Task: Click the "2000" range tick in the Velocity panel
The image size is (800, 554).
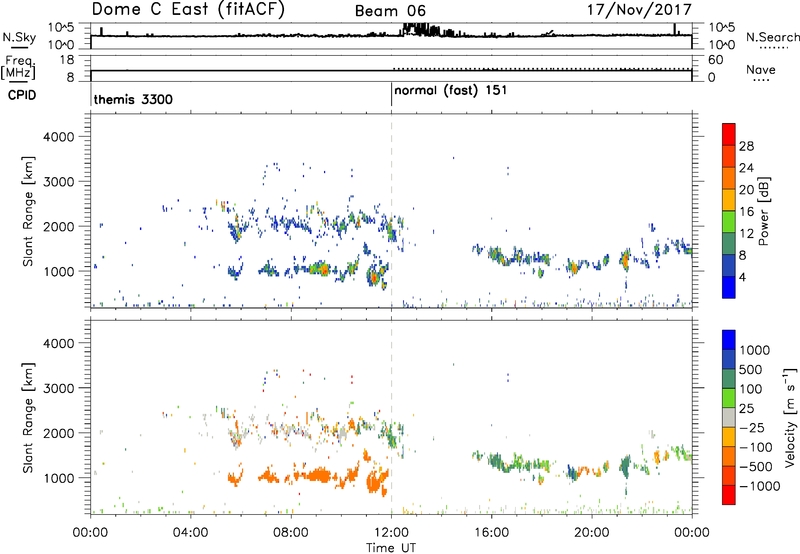Action: [x=59, y=433]
